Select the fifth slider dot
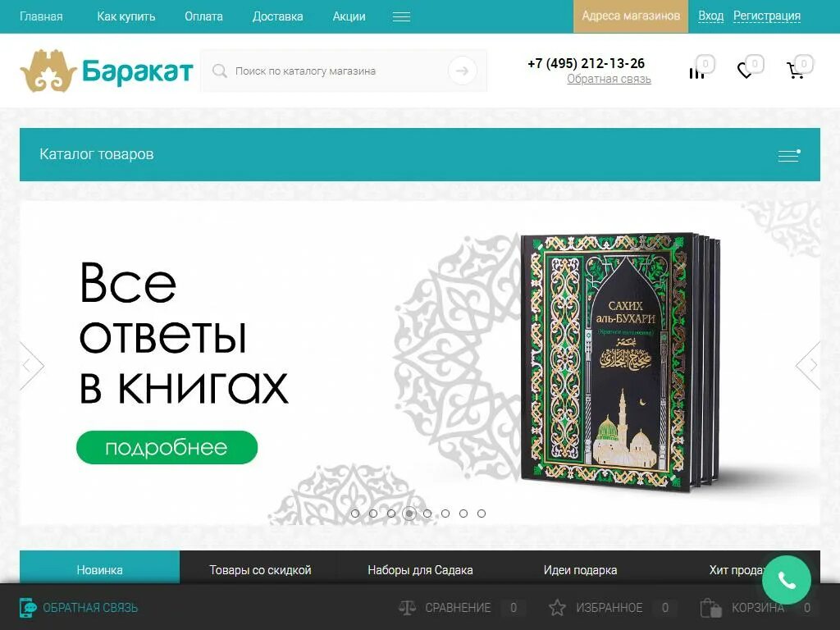The image size is (840, 630). pos(427,514)
